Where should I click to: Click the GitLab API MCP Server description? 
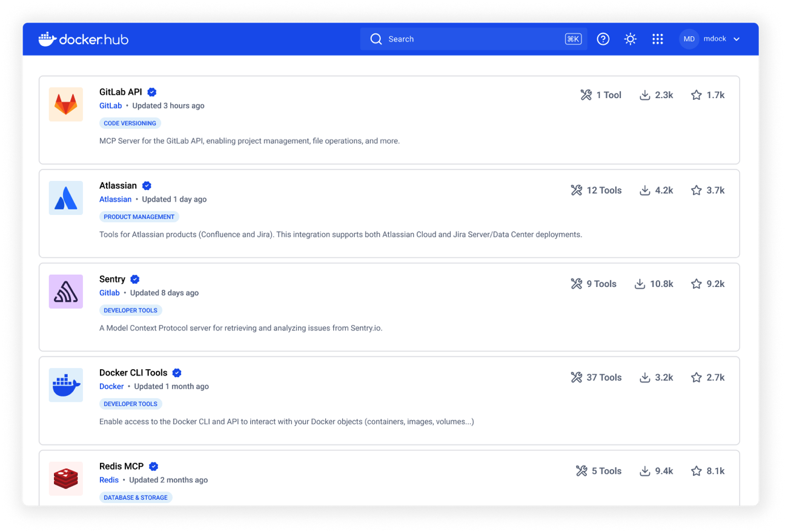pyautogui.click(x=250, y=141)
